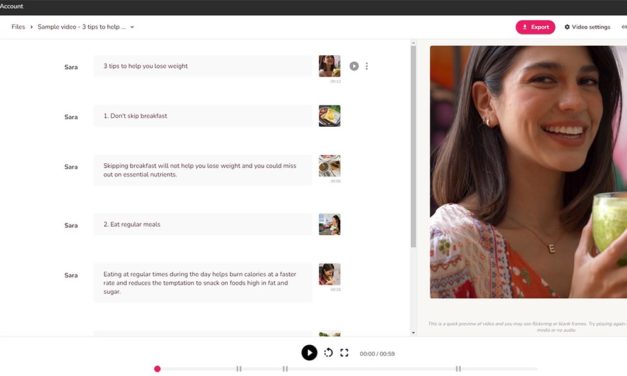Image resolution: width=627 pixels, height=376 pixels.
Task: Play the '3 tips to help you lose weight' scene
Action: coord(354,66)
